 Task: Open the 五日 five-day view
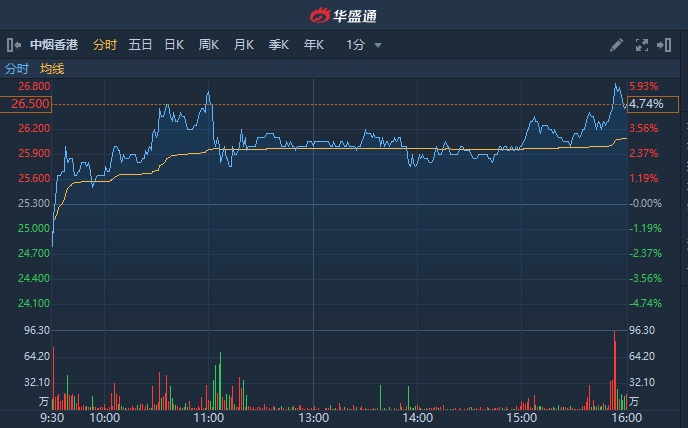(140, 45)
